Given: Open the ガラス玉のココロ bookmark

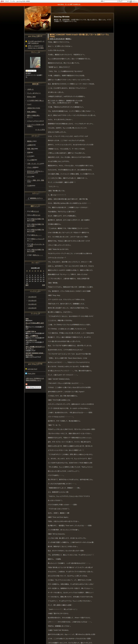Looking at the screenshot, I should click(31, 340).
